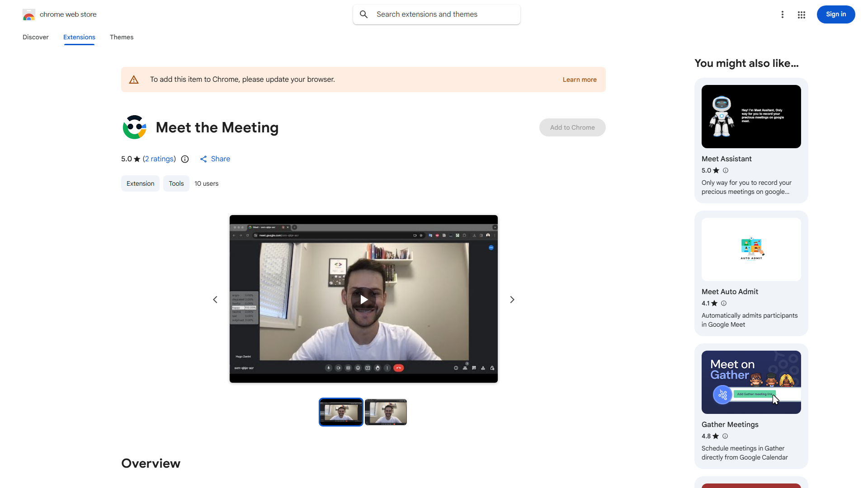Open the three-dot overflow menu

point(783,14)
